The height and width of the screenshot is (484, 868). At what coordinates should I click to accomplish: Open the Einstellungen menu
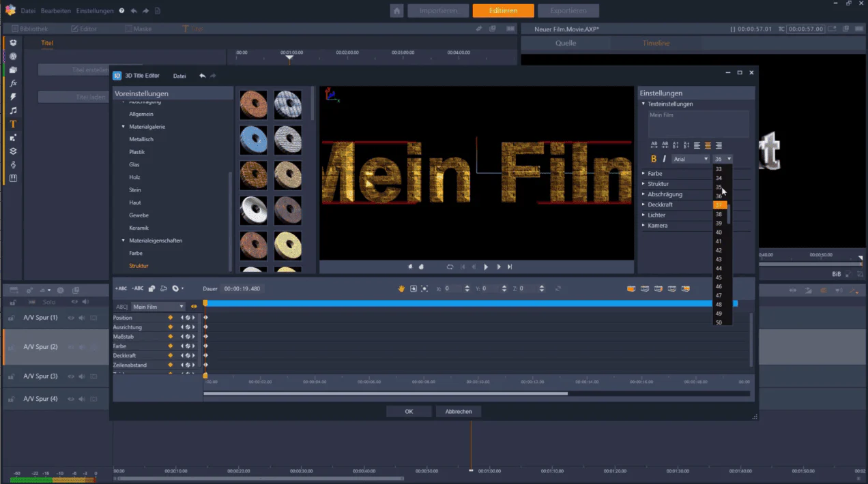click(95, 11)
